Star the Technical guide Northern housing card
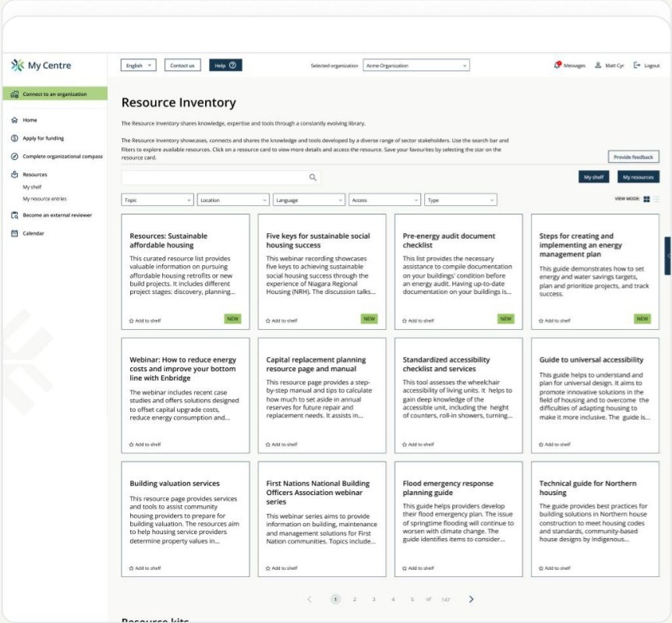This screenshot has width=672, height=623. pos(541,568)
